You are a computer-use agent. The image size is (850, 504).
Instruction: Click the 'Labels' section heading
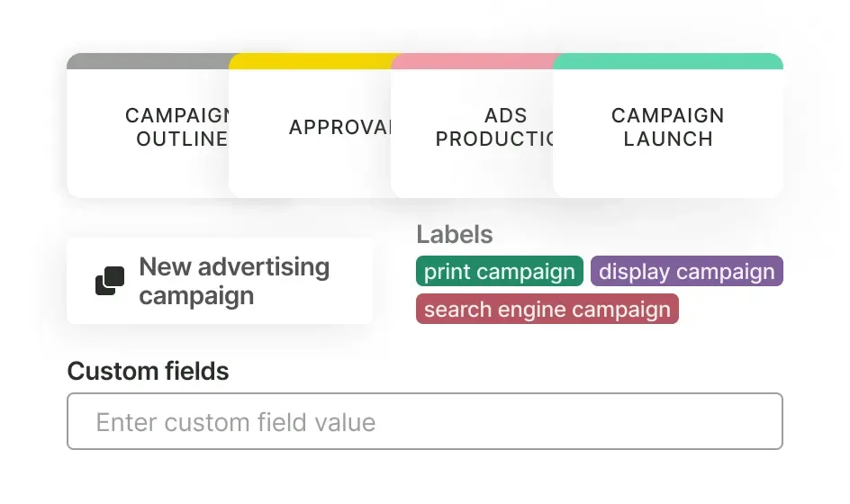455,235
